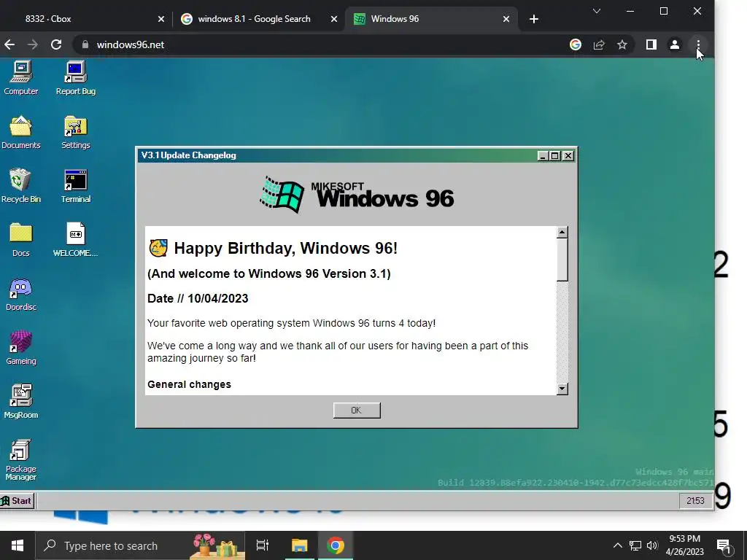Close the windows 8.1 Google Search tab
This screenshot has width=747, height=560.
[x=334, y=19]
